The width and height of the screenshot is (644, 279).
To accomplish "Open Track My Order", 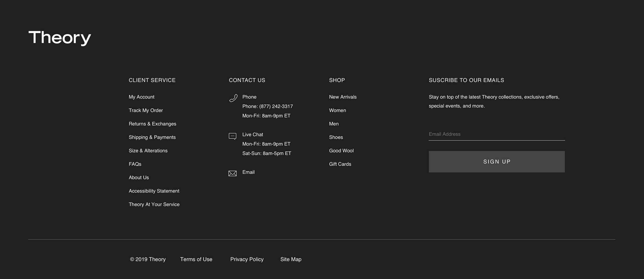I will click(146, 110).
